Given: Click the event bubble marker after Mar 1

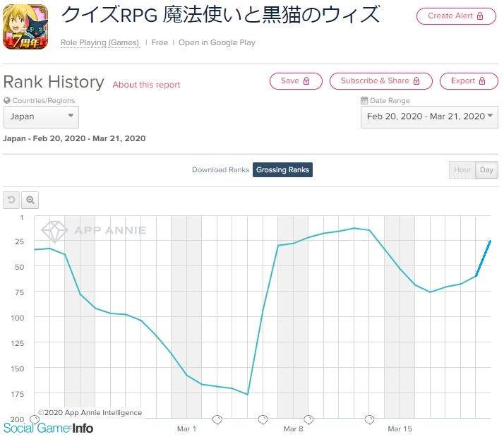Looking at the screenshot, I should click(217, 419).
